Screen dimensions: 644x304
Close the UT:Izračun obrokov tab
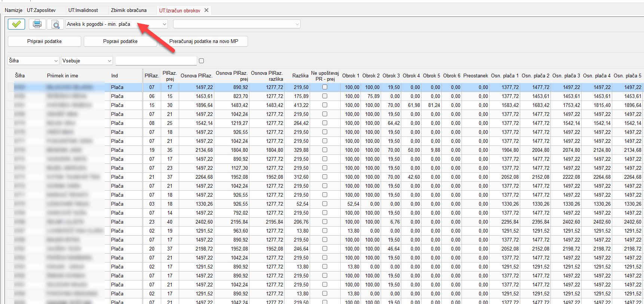[206, 10]
